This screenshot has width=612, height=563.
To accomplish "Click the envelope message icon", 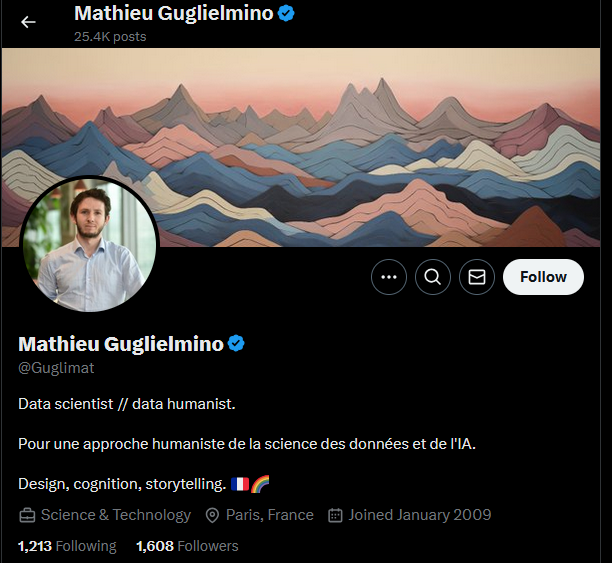I will (477, 277).
